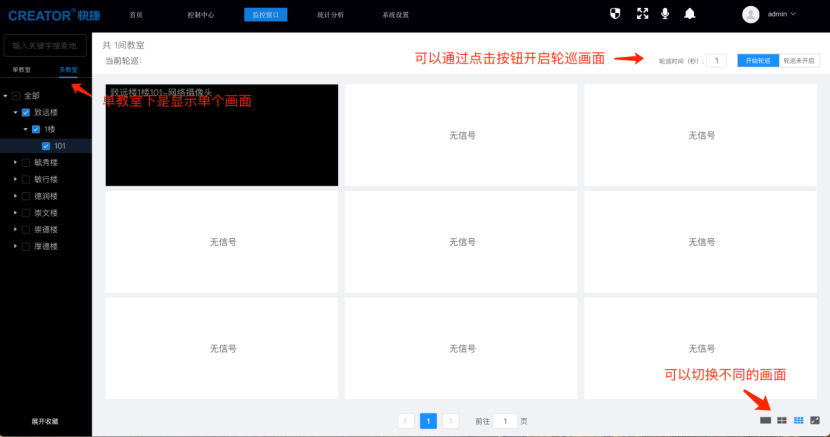Switch to single-pane layout view icon
Viewport: 830px width, 437px height.
pos(766,420)
